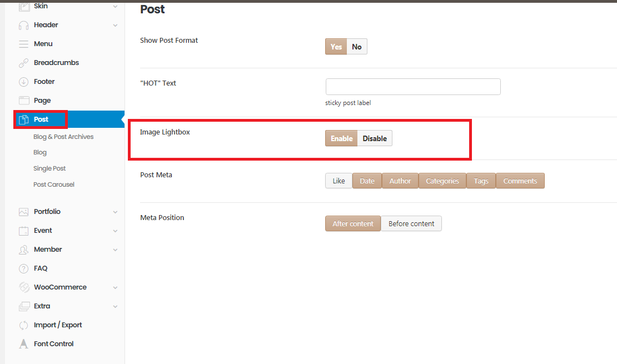Set Show Post Format to No
The height and width of the screenshot is (364, 617).
(x=357, y=47)
